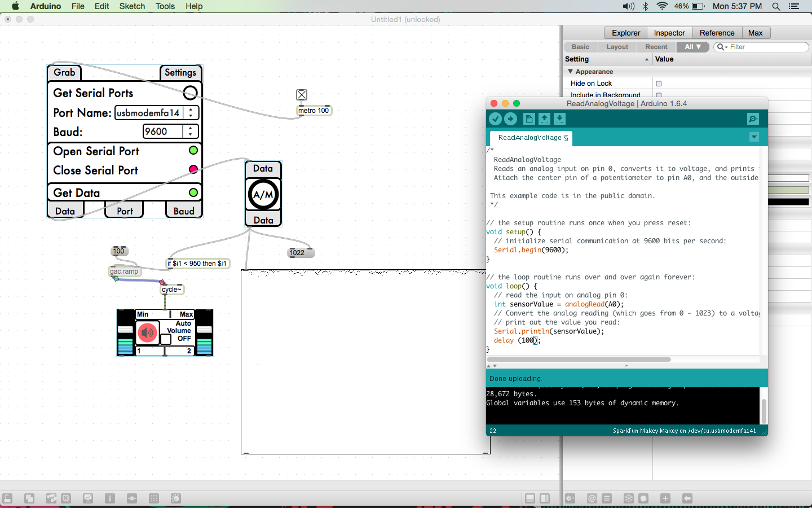Select the Layout filter button

617,47
